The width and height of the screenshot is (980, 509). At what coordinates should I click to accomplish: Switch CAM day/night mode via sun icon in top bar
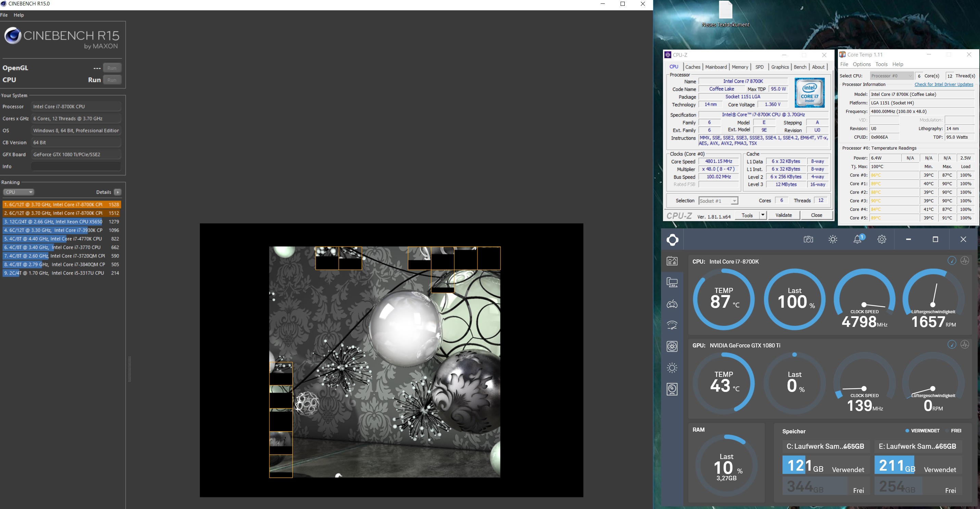[x=833, y=239]
